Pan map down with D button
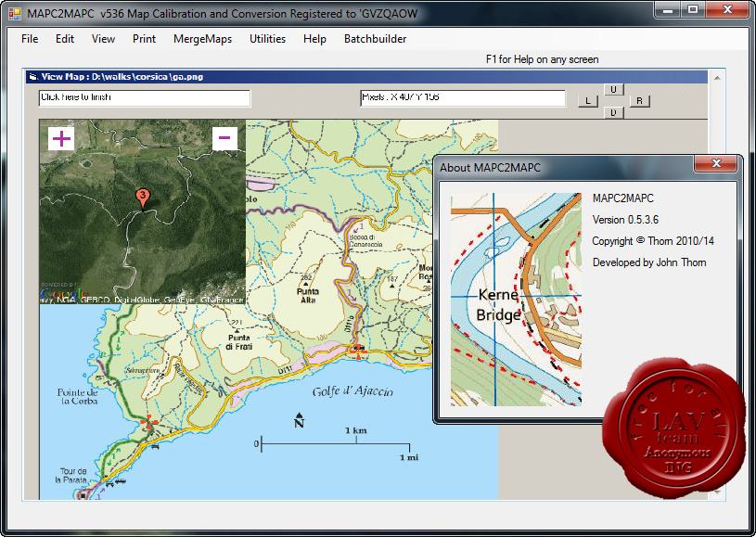This screenshot has width=756, height=537. click(613, 113)
